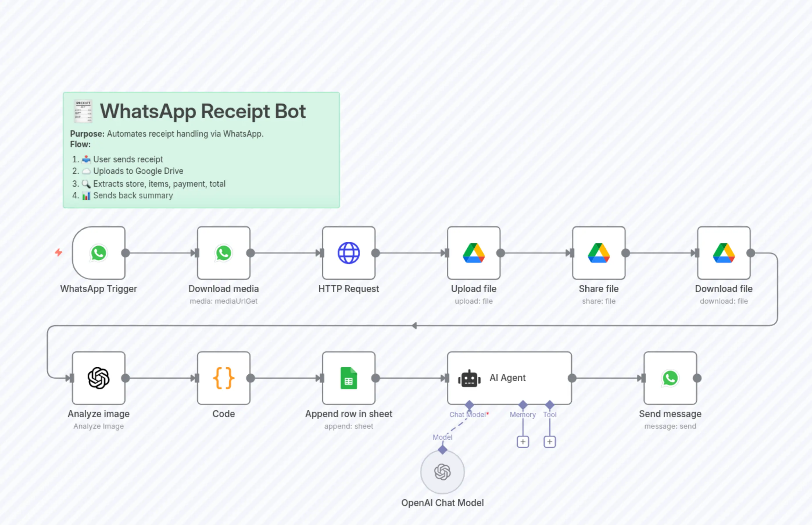Select the Upload file Google Drive icon

coord(473,253)
